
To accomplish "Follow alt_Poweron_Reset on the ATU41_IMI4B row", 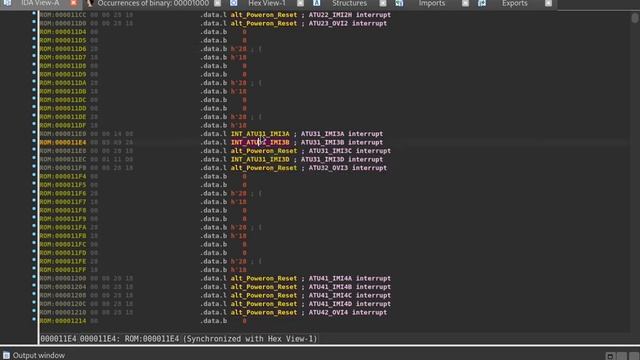I will pos(264,287).
